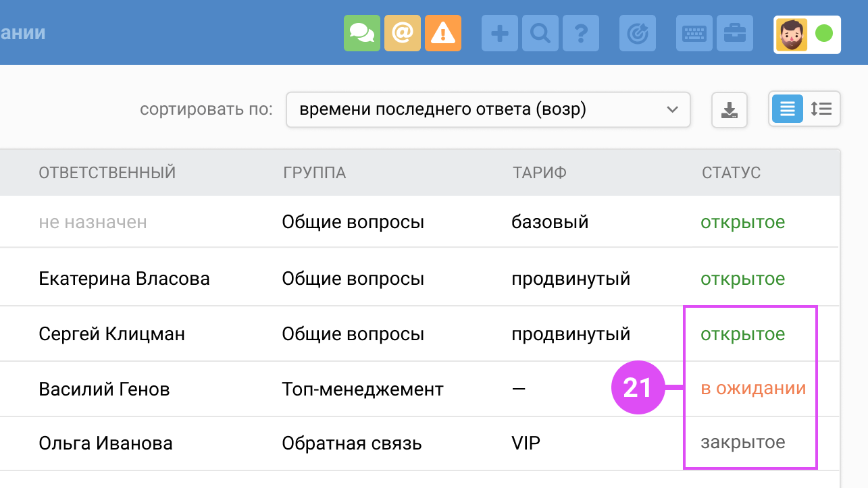This screenshot has height=488, width=868.
Task: Switch to compact list view
Action: tap(788, 109)
